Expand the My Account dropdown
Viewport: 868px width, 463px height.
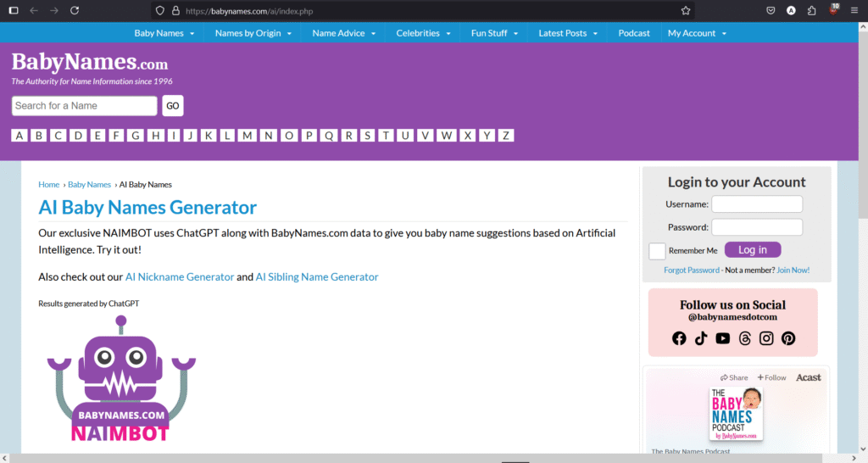click(x=697, y=33)
